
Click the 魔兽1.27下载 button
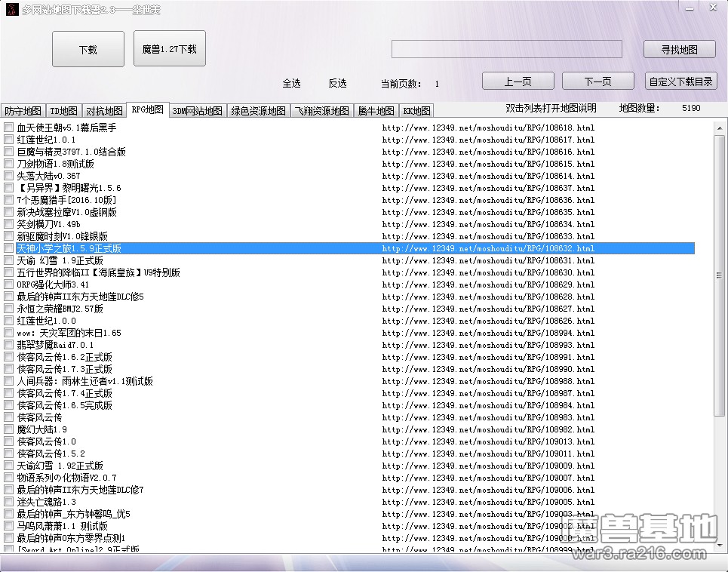coord(169,49)
